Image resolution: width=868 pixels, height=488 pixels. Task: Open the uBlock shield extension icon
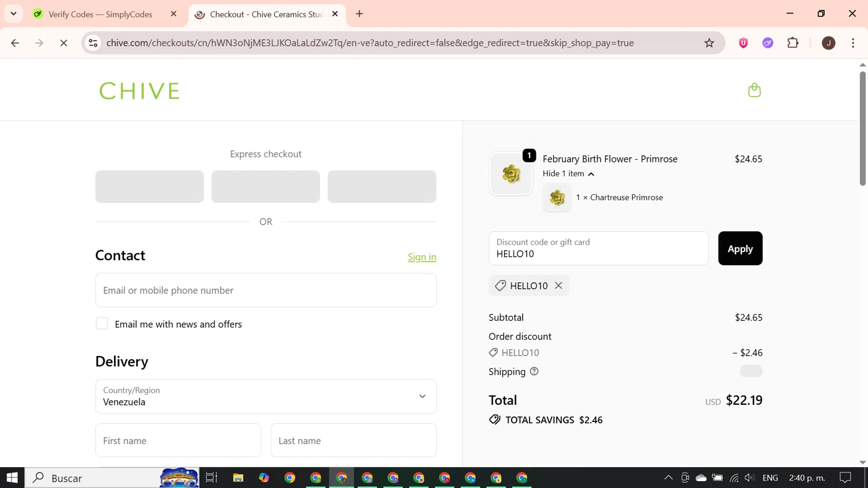[x=744, y=43]
